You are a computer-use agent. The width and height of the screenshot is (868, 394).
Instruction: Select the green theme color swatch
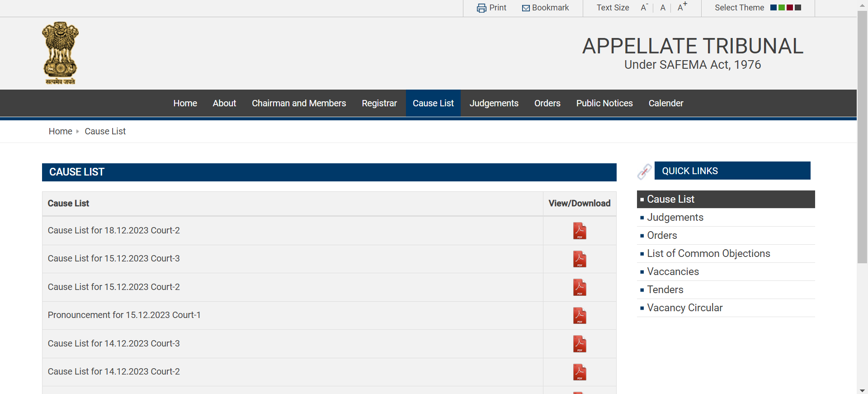(x=782, y=8)
